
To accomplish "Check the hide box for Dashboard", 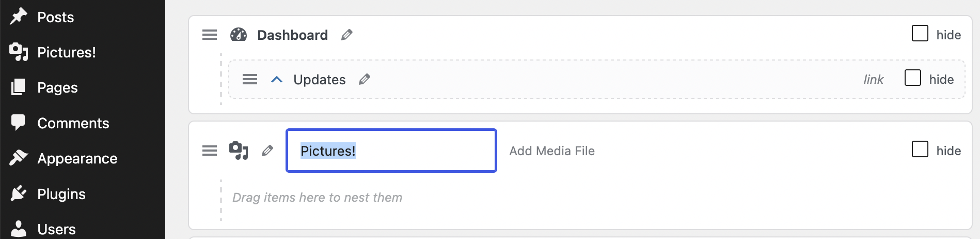I will pos(920,34).
